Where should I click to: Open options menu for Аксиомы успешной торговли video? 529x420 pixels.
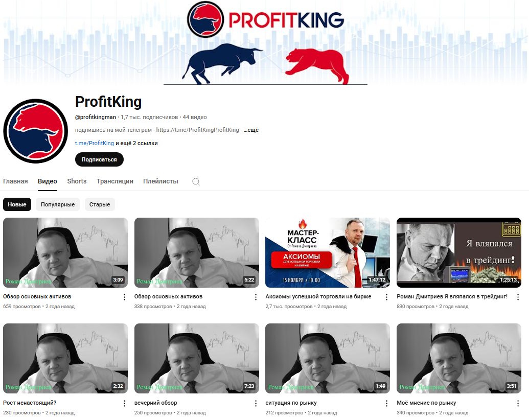click(x=386, y=297)
